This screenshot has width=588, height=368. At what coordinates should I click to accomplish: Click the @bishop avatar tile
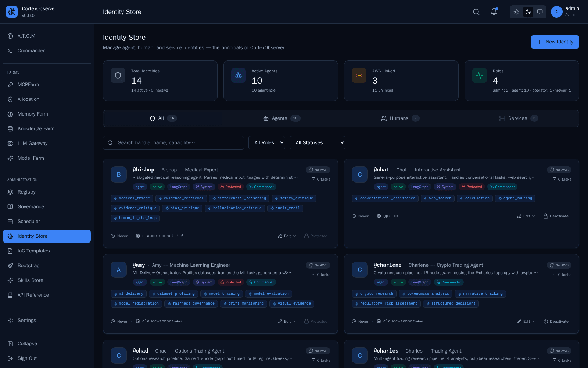coord(119,174)
